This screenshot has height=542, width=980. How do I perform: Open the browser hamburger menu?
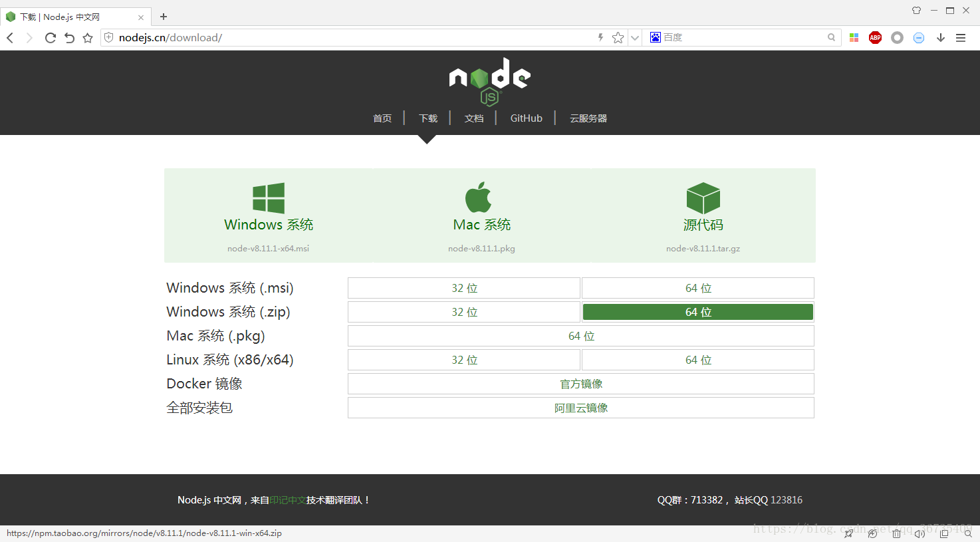(x=961, y=38)
